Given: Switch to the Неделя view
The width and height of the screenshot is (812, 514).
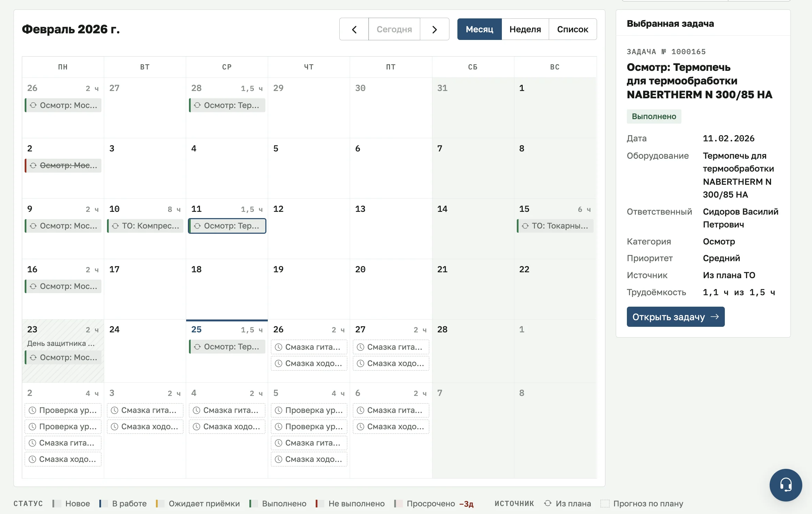Looking at the screenshot, I should pyautogui.click(x=525, y=29).
